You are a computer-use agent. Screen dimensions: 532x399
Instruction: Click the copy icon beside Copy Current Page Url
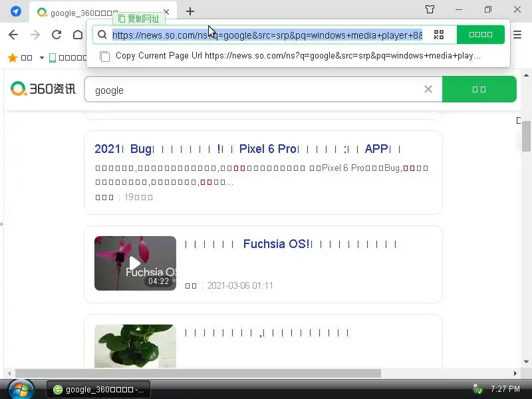coord(105,57)
